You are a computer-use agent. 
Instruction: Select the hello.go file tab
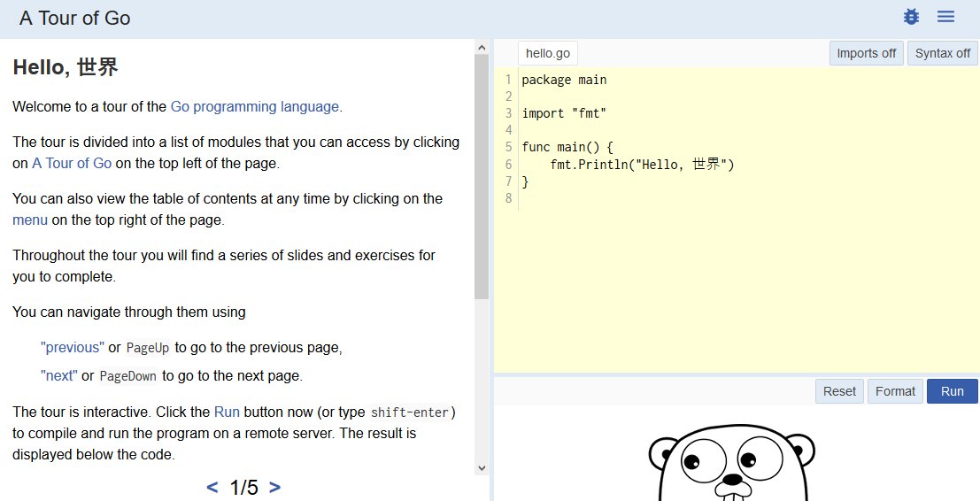click(x=547, y=53)
